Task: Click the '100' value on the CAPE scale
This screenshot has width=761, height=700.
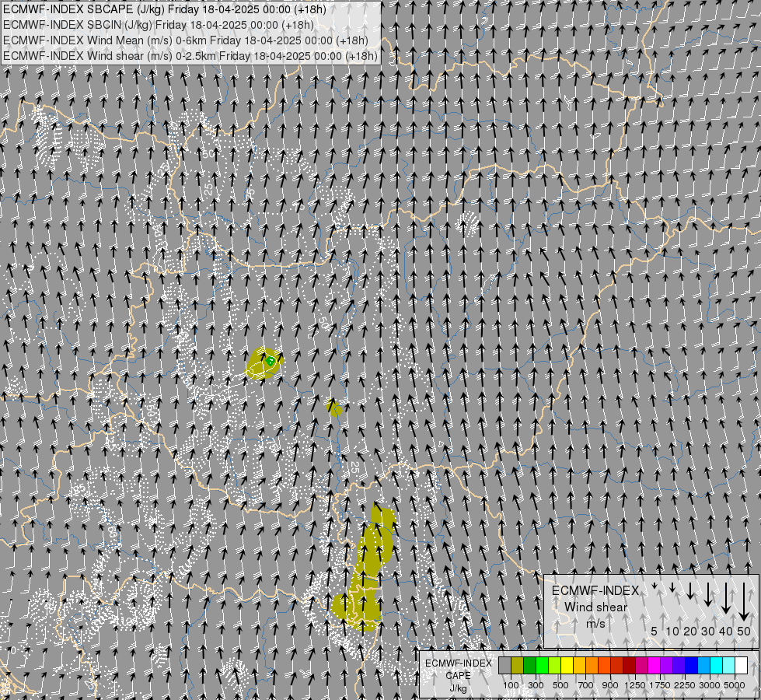Action: tap(511, 685)
